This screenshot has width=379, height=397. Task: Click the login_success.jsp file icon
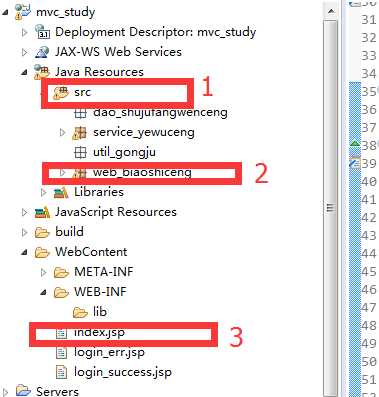pos(61,372)
